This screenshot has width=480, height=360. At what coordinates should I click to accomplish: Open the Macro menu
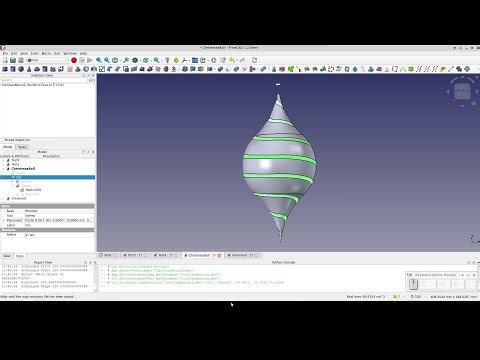tap(46, 53)
